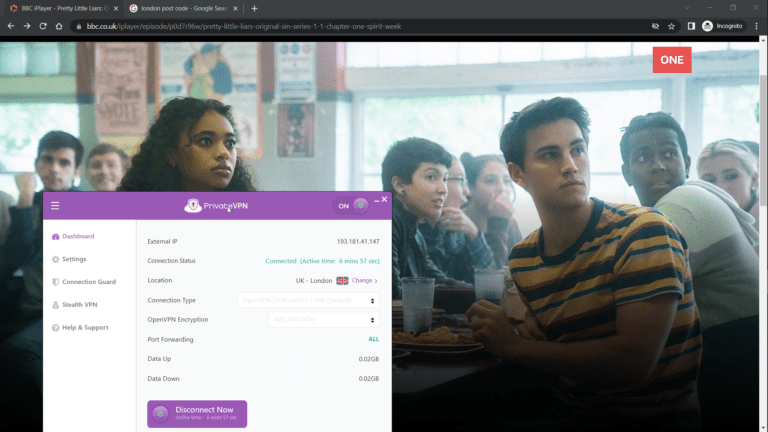768x432 pixels.
Task: Click the PrivateVPN logo
Action: coord(216,206)
